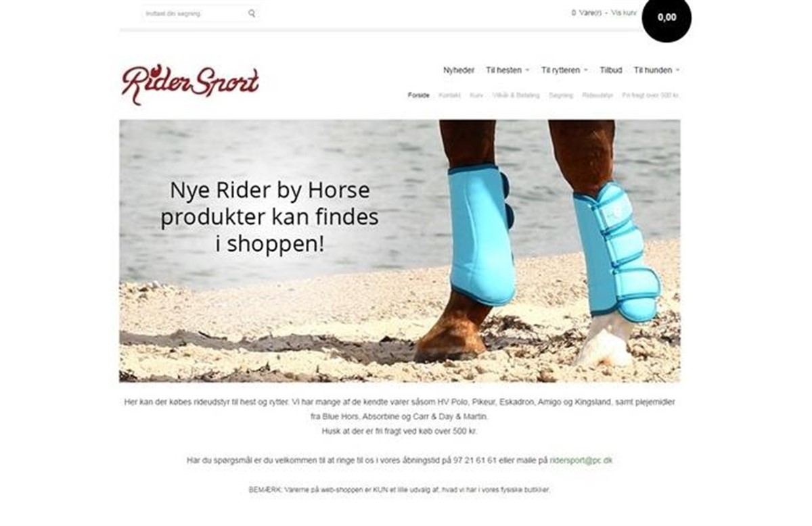Viewport: 812px width, 526px height.
Task: Click the Vis kurv link
Action: [x=623, y=13]
